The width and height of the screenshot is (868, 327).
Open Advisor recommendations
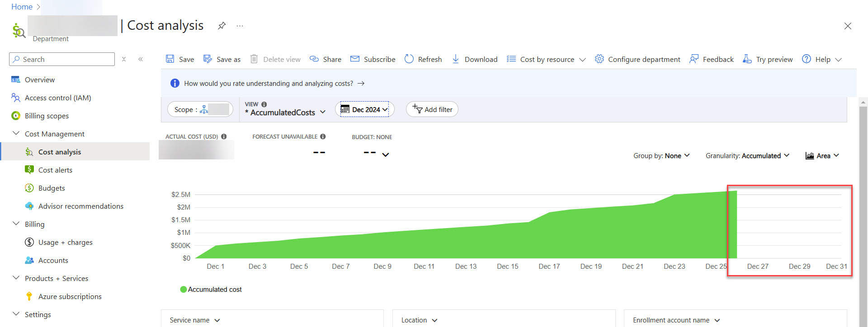click(x=80, y=206)
